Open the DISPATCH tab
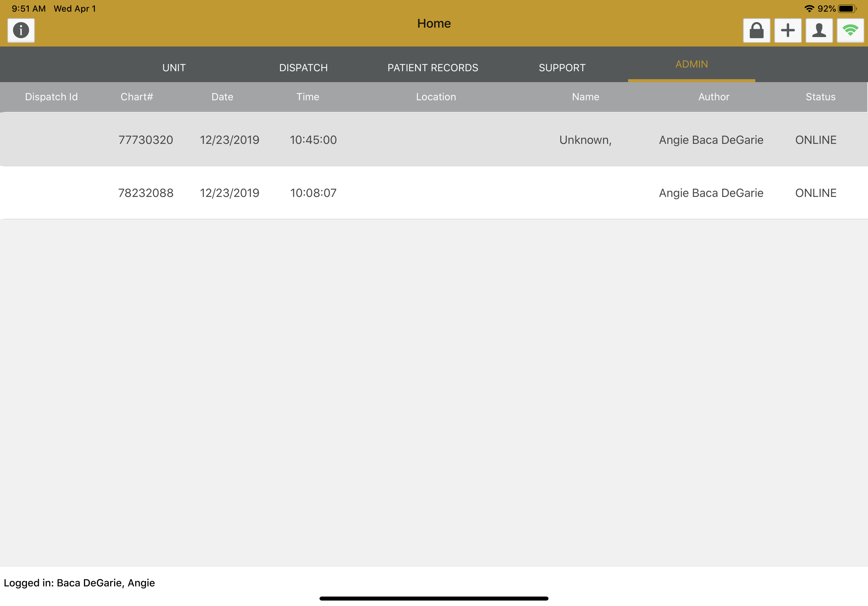Image resolution: width=868 pixels, height=606 pixels. 303,68
